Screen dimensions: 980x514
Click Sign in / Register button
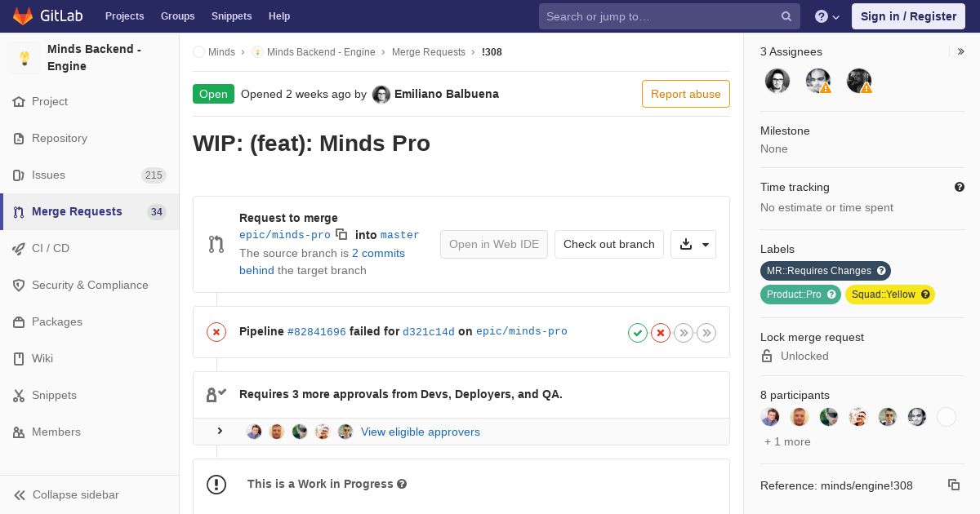pos(908,16)
